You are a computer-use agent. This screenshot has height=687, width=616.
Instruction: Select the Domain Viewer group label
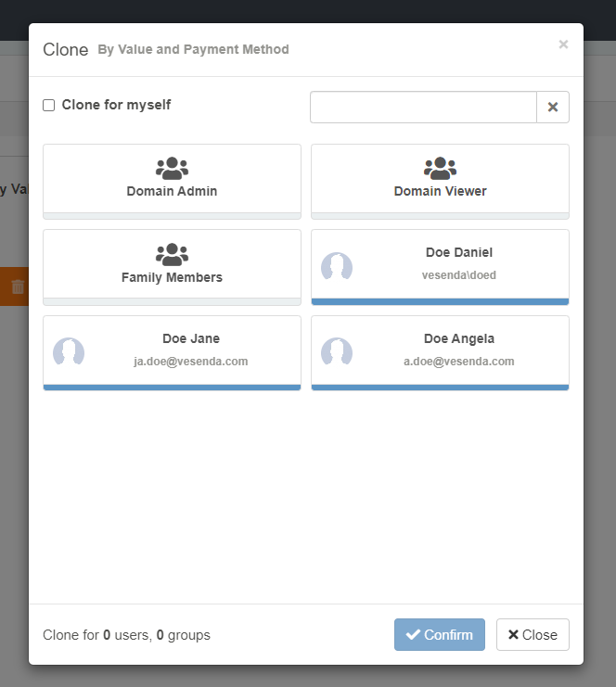[440, 192]
